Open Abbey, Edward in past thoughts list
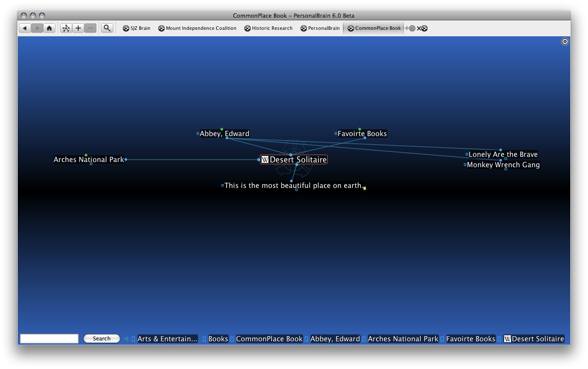588x369 pixels. coord(335,339)
